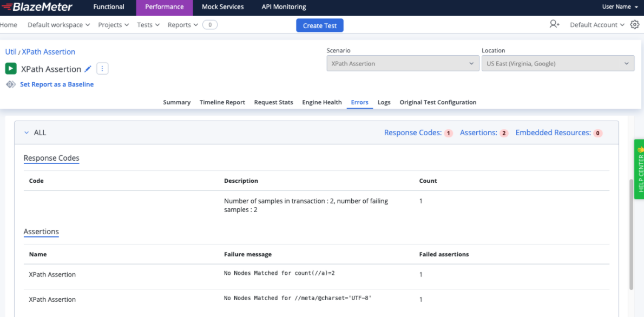Open the Location dropdown for US East (Virginia, Google)
The image size is (644, 317).
557,63
